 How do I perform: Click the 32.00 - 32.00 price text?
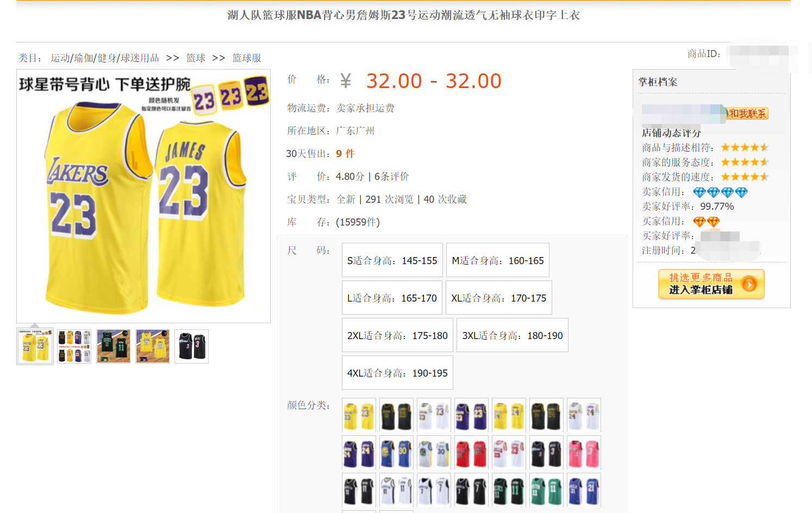pyautogui.click(x=434, y=81)
